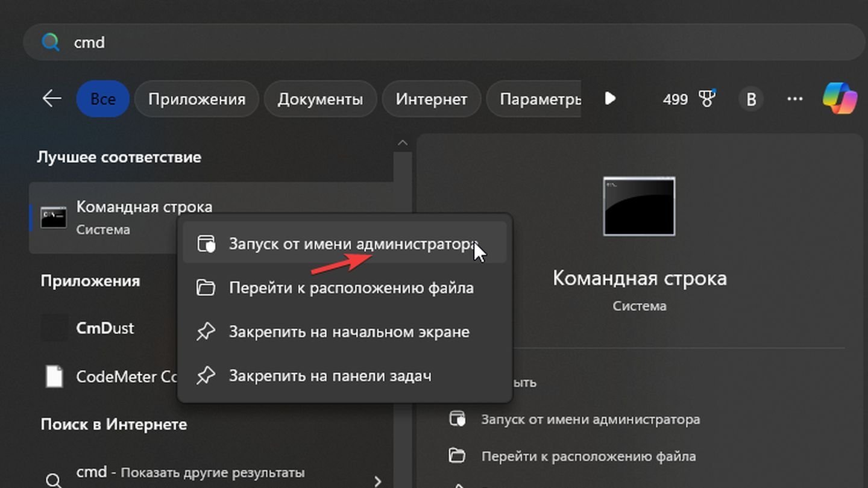Switch to the Приложения filter tab
Image resolution: width=868 pixels, height=488 pixels.
197,99
